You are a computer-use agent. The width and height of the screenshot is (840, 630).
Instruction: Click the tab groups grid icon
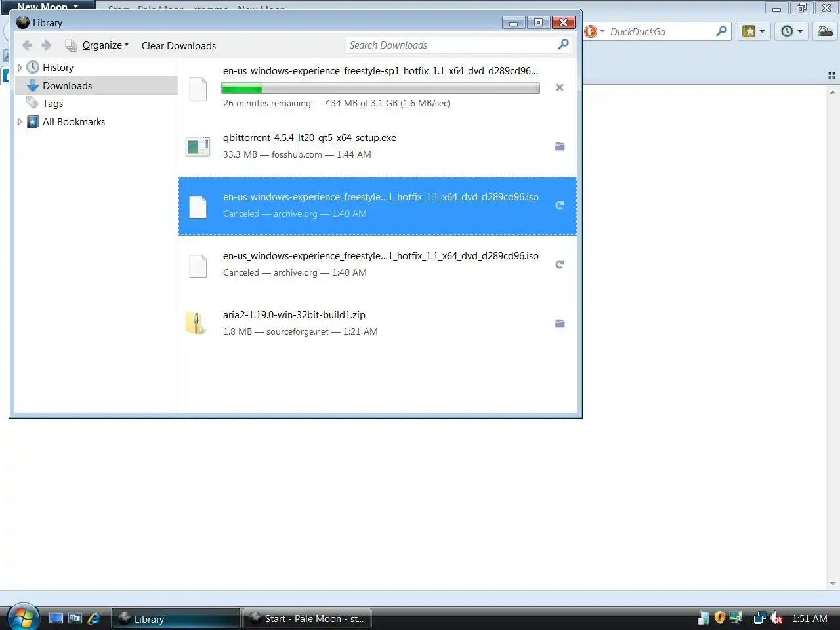pyautogui.click(x=831, y=76)
